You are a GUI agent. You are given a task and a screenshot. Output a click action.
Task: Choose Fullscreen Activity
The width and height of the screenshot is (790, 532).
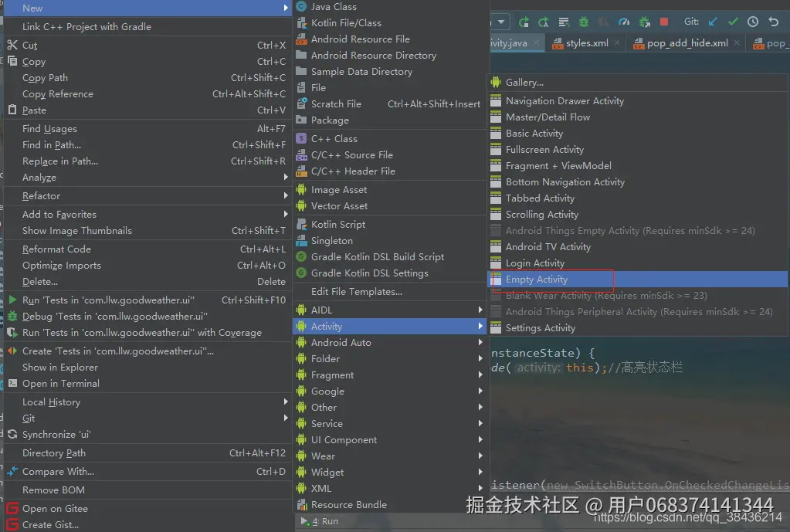[638, 150]
